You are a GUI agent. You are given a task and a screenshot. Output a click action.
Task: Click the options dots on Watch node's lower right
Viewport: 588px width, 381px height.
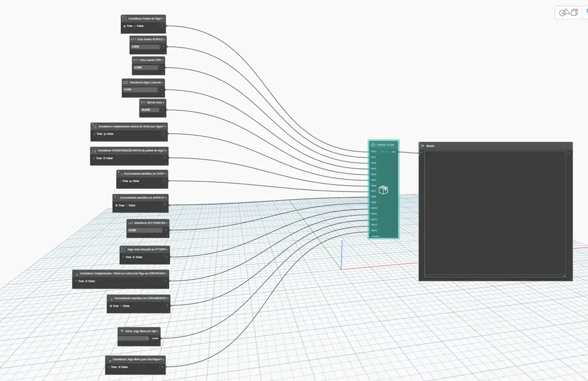571,279
